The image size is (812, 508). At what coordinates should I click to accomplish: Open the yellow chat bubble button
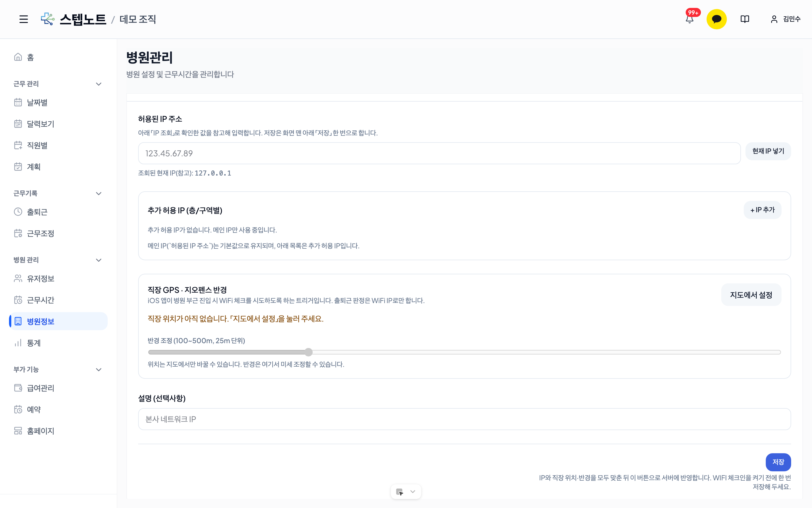click(x=716, y=19)
